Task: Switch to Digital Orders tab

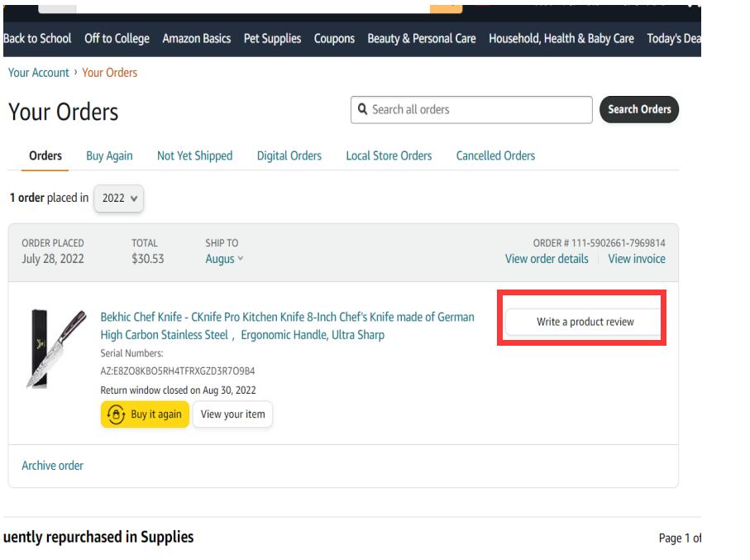Action: click(289, 156)
